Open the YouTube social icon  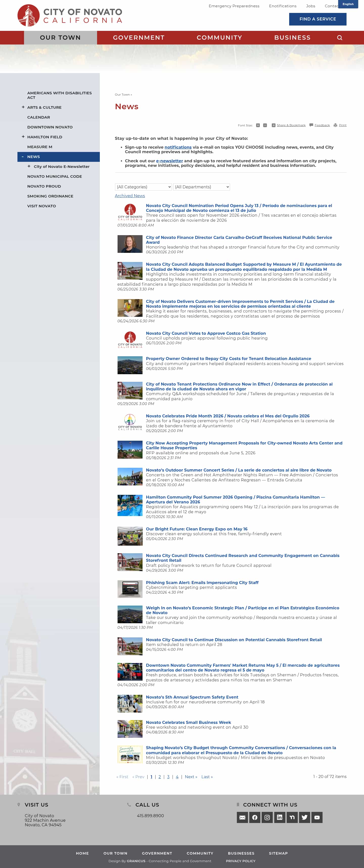tap(317, 817)
